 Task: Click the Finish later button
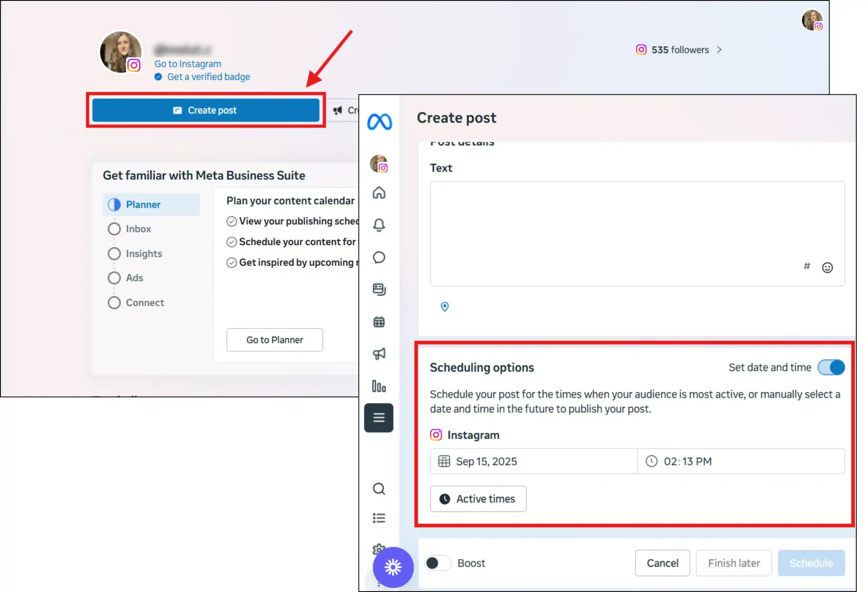[x=734, y=563]
